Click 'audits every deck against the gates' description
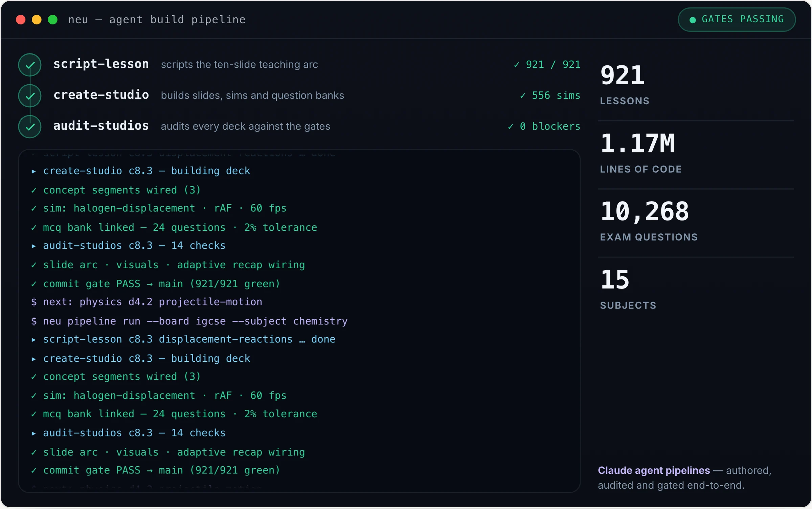812x509 pixels. (245, 126)
